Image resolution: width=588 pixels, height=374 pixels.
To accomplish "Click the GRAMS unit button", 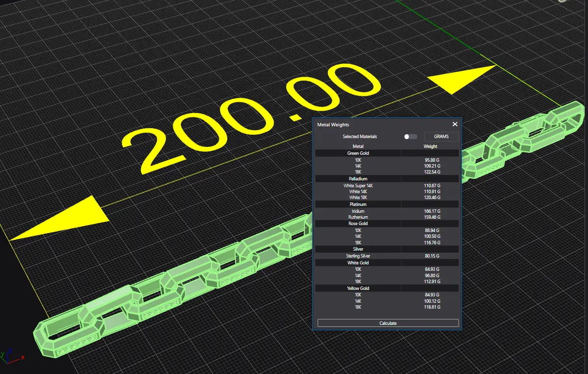I will [x=441, y=137].
